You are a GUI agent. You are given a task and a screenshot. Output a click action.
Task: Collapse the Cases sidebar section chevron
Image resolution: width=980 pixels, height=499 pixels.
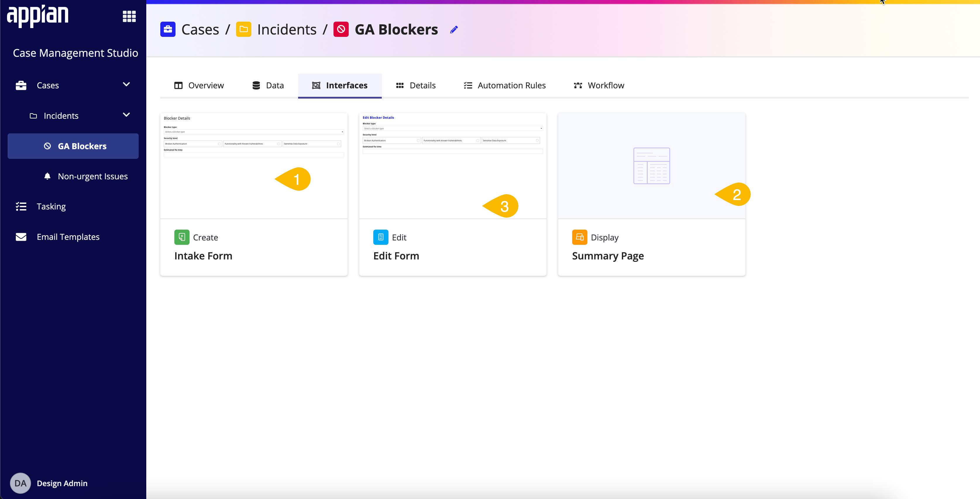pos(126,85)
